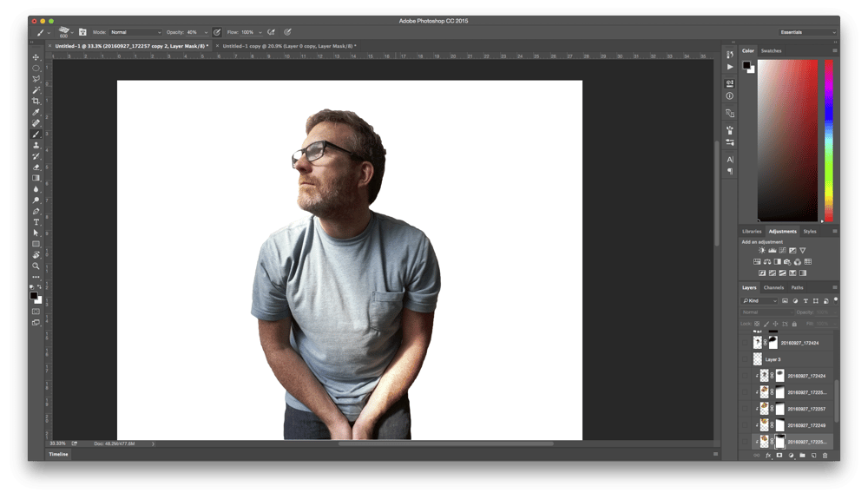Screen dimensions: 868x499
Task: Open the Essentials workspace dropdown
Action: pyautogui.click(x=807, y=32)
